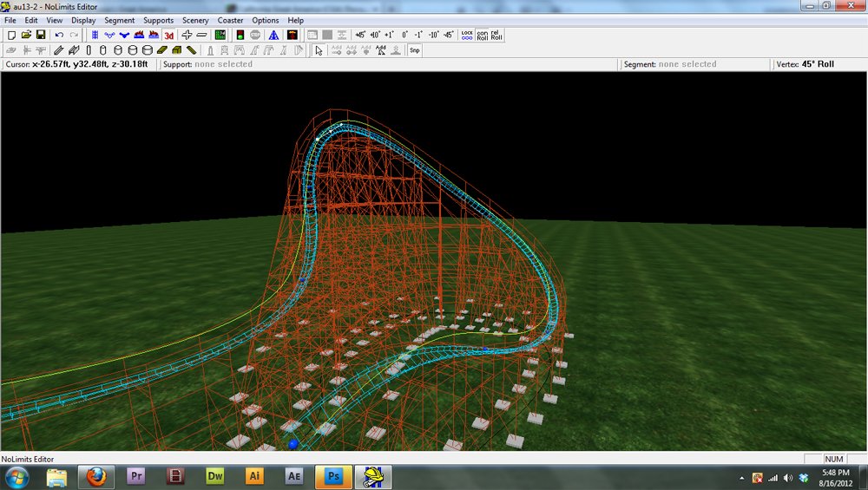
Task: Set roll to +45° with toolbar button
Action: 360,36
